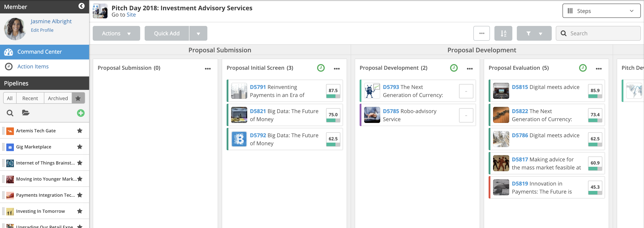The image size is (644, 228).
Task: Collapse the Member sidebar with the arrow icon
Action: (82, 6)
